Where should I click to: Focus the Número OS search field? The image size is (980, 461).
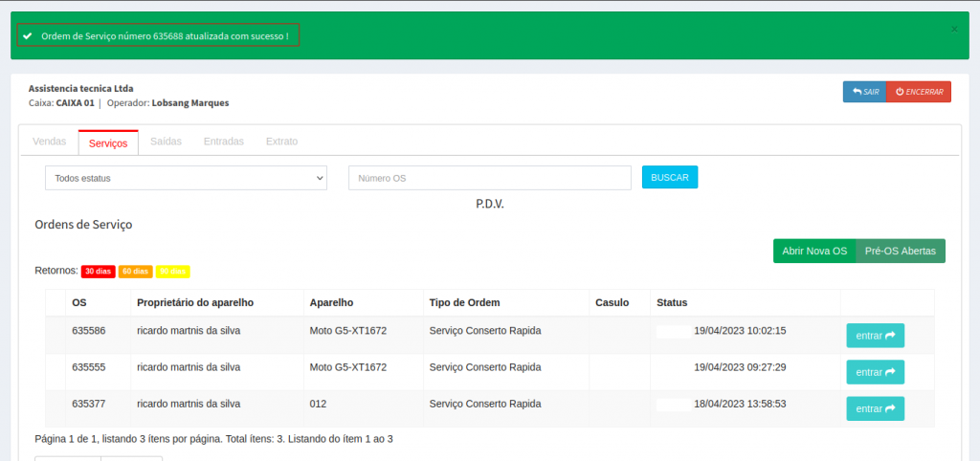(x=489, y=178)
